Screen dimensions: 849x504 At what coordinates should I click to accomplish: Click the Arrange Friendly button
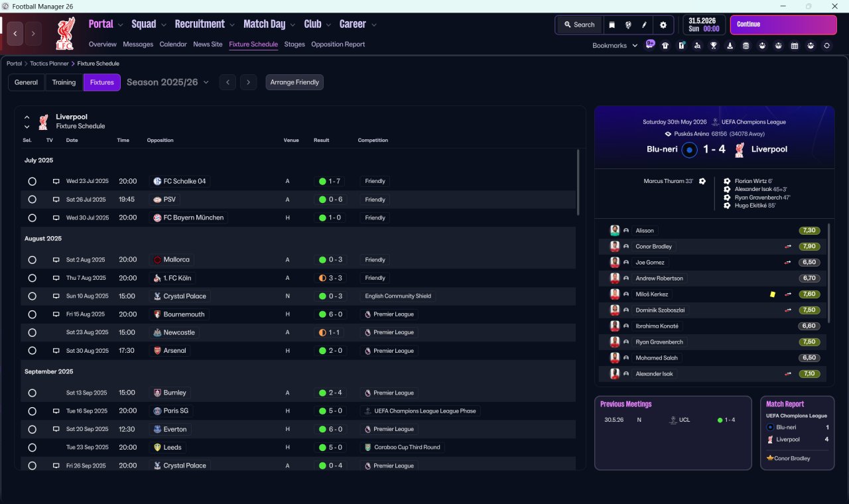pyautogui.click(x=294, y=82)
